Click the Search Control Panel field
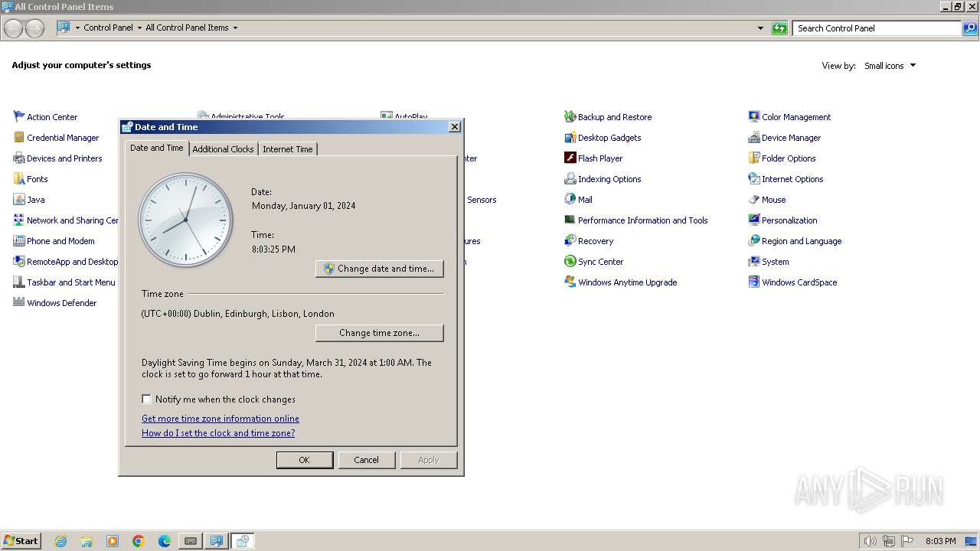Viewport: 980px width, 551px height. click(x=877, y=28)
